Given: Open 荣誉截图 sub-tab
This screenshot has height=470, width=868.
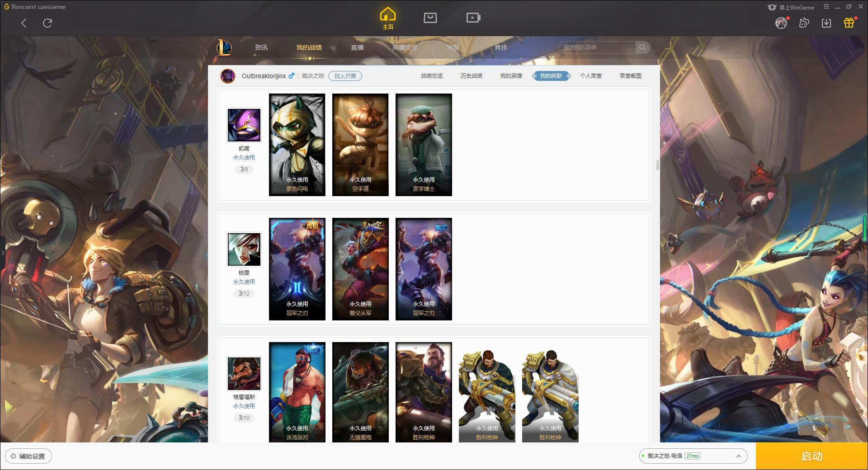Looking at the screenshot, I should 631,76.
